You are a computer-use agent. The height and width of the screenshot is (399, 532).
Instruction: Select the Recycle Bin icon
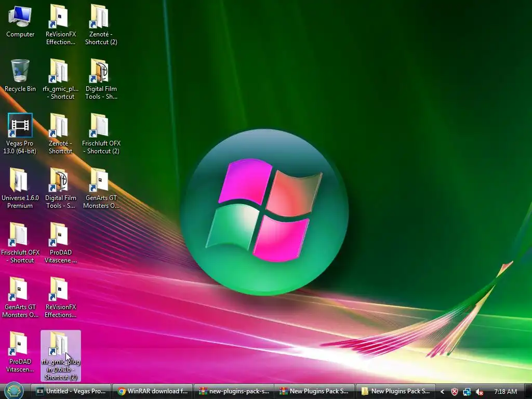coord(20,75)
